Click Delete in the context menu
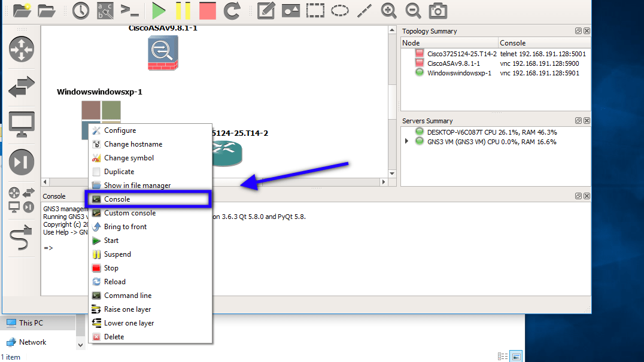The width and height of the screenshot is (644, 362). pyautogui.click(x=151, y=336)
